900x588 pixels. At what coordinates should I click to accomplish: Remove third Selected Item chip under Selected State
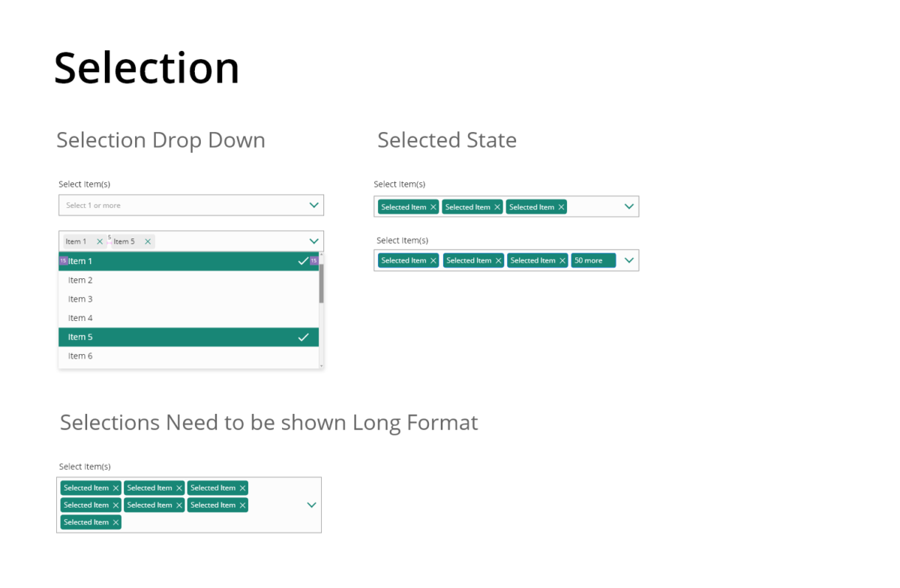coord(561,206)
